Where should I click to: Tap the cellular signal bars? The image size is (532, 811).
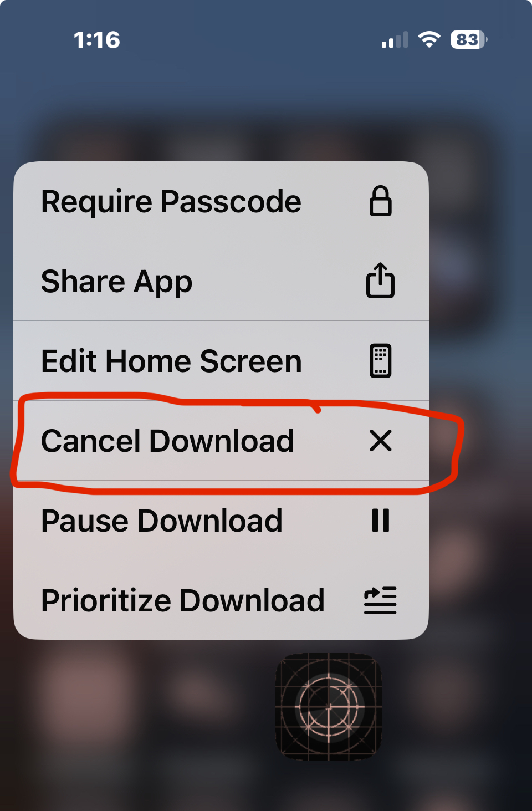click(x=395, y=40)
